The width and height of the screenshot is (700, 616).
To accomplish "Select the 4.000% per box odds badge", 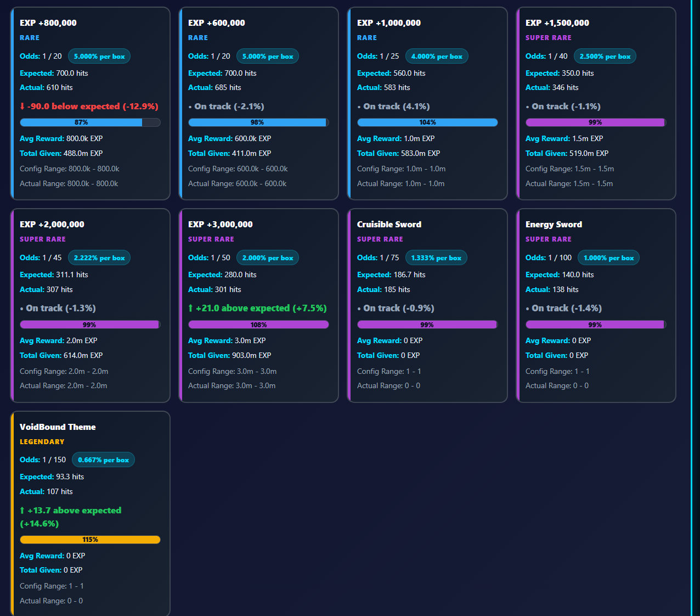I will [x=436, y=57].
